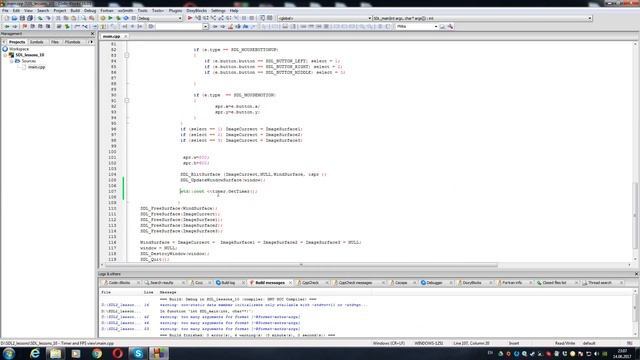The image size is (640, 360).
Task: Open the Settings menu
Action: coord(218,11)
